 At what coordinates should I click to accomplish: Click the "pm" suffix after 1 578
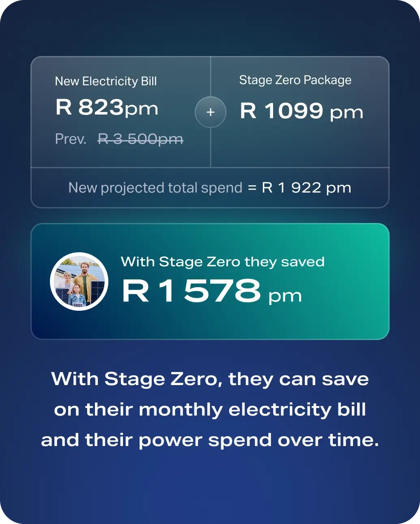pos(285,296)
